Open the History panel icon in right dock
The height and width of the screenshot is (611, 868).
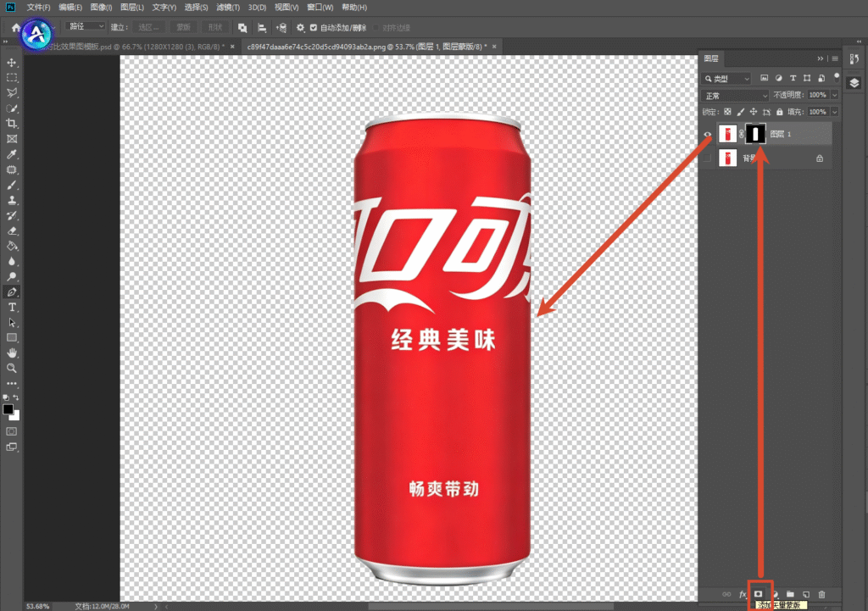point(854,58)
